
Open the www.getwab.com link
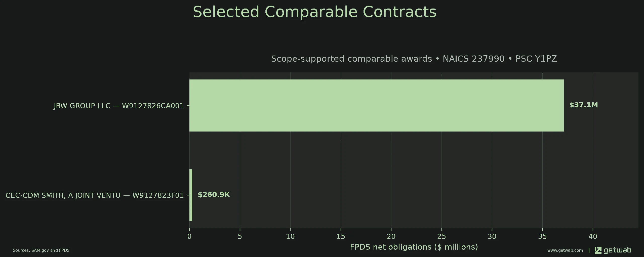[565, 250]
